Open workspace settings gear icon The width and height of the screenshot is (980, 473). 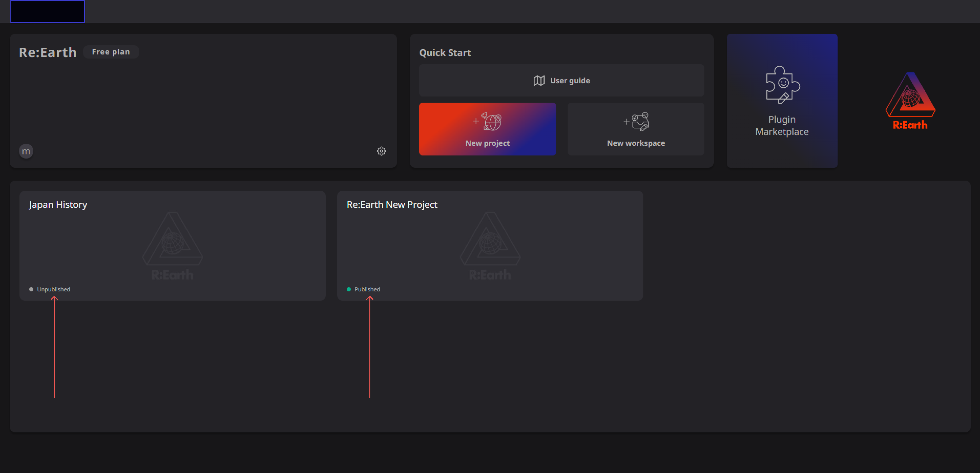pyautogui.click(x=381, y=151)
